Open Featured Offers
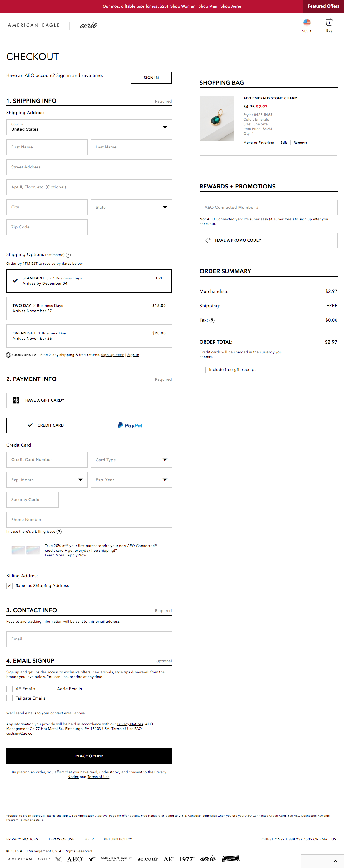344x868 pixels. coord(323,6)
